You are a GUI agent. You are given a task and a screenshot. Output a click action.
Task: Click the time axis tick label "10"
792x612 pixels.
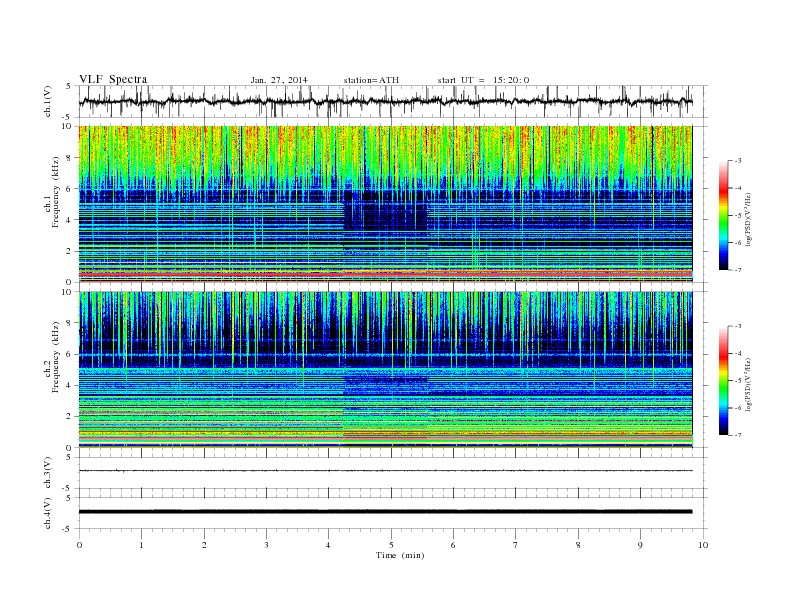(703, 545)
